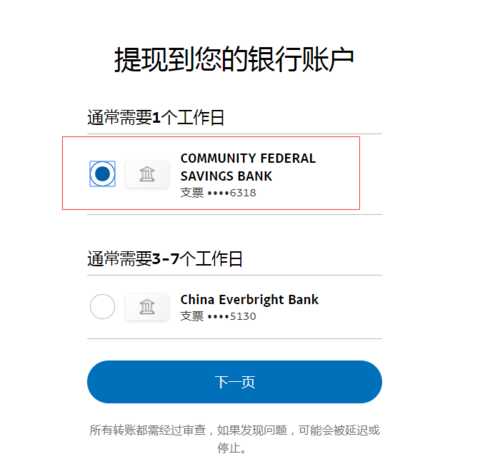Screen dimensions: 500x469
Task: Click the bold 1 in the first heading
Action: point(156,118)
